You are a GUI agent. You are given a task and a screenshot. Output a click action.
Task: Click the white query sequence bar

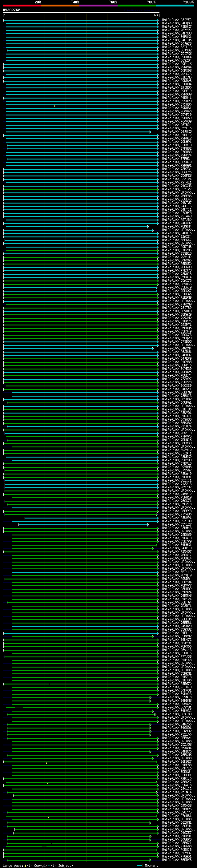pos(81,12)
